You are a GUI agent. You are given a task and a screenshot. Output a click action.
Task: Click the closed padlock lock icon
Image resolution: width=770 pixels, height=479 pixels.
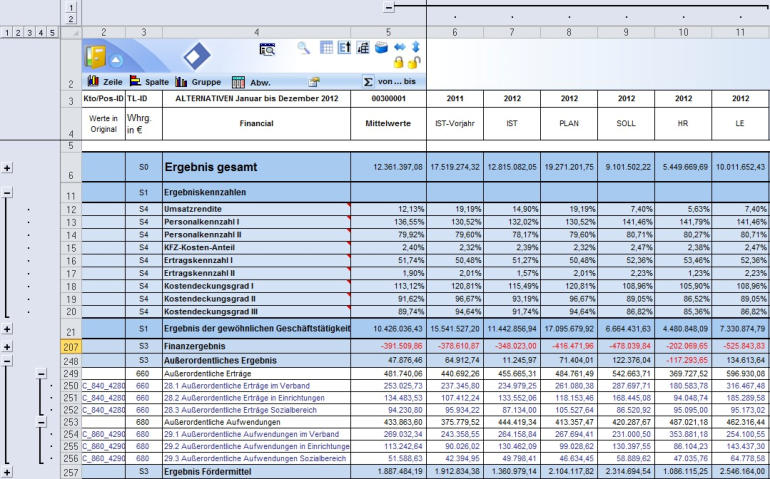tap(399, 63)
